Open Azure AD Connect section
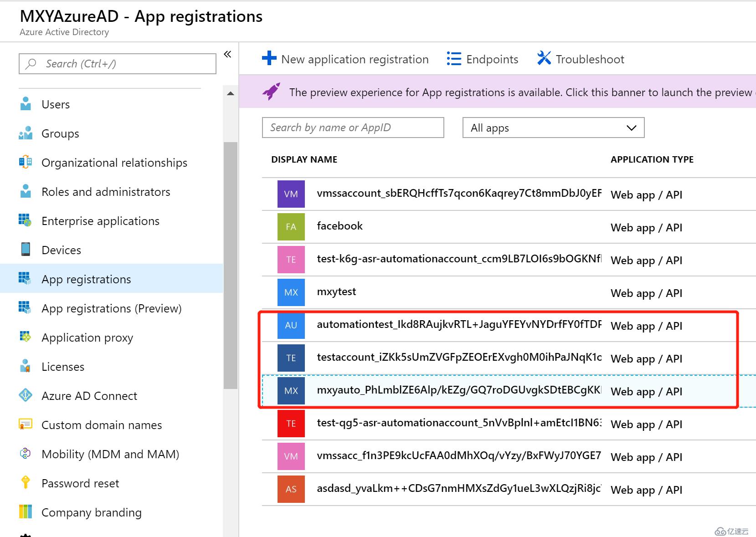Viewport: 756px width, 537px height. coord(112,396)
